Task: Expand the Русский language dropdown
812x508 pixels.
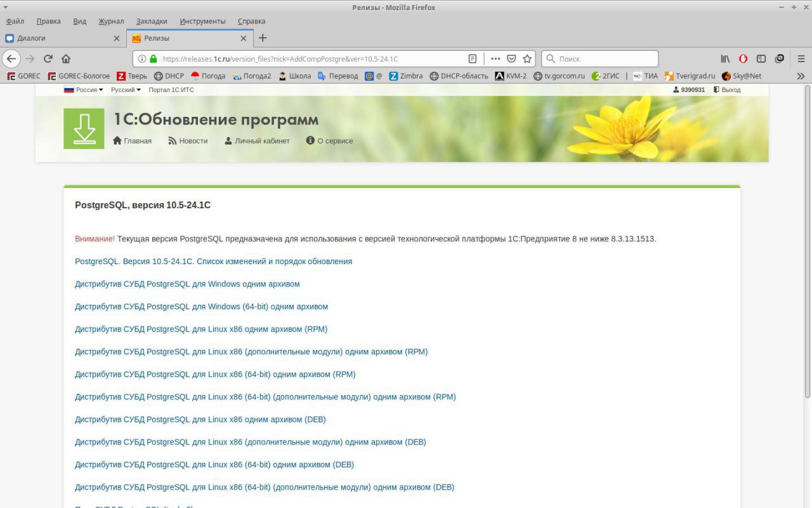Action: (x=126, y=90)
